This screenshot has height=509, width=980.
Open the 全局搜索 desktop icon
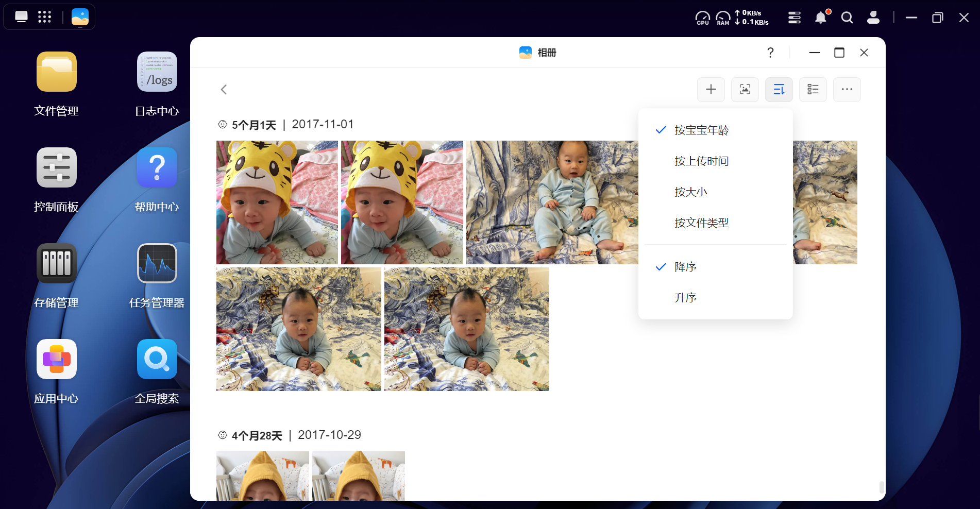157,359
